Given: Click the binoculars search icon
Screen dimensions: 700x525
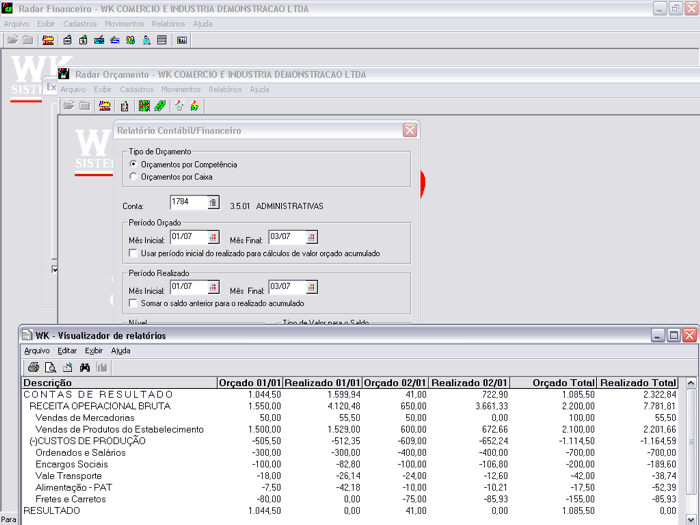Looking at the screenshot, I should 85,367.
